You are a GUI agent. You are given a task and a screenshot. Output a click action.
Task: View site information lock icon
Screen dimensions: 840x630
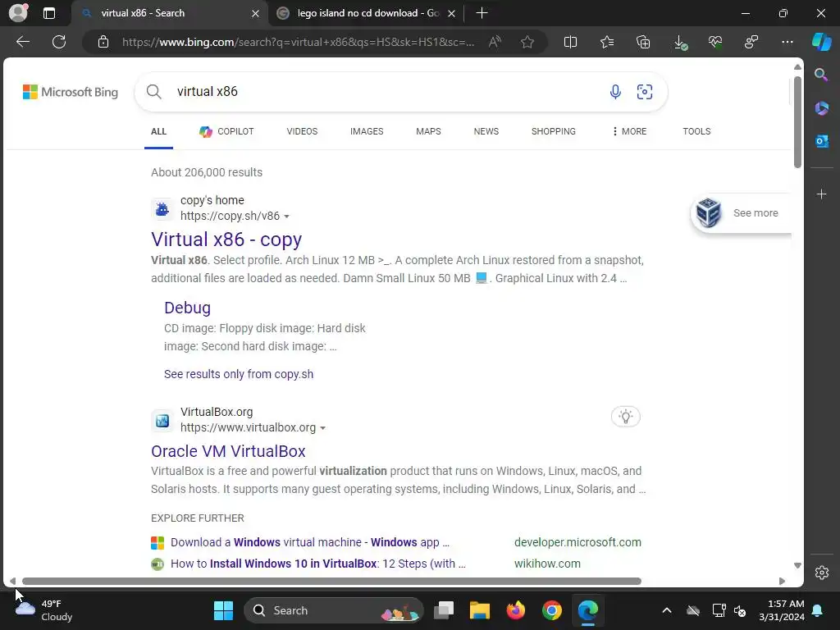(x=103, y=42)
